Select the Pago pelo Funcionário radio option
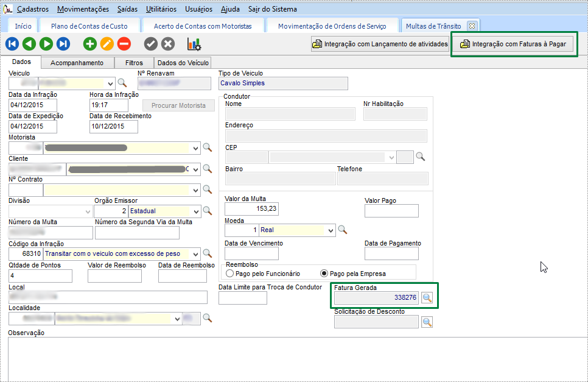 [x=230, y=274]
